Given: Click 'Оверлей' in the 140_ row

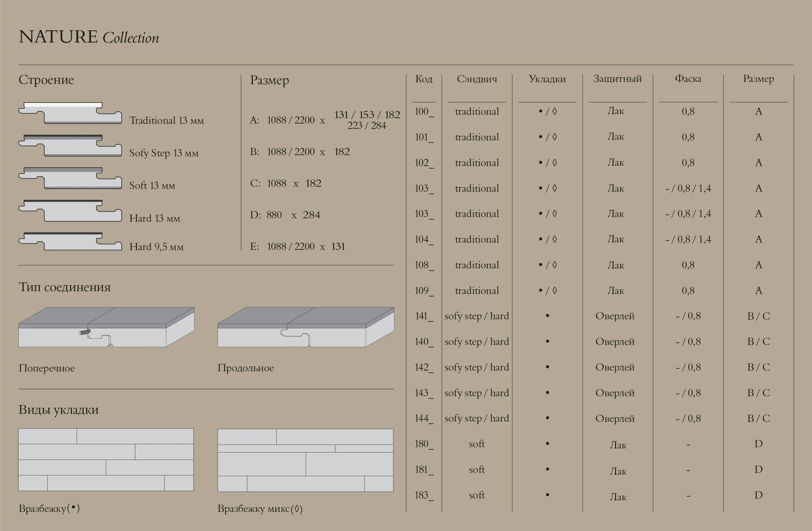Looking at the screenshot, I should tap(615, 342).
